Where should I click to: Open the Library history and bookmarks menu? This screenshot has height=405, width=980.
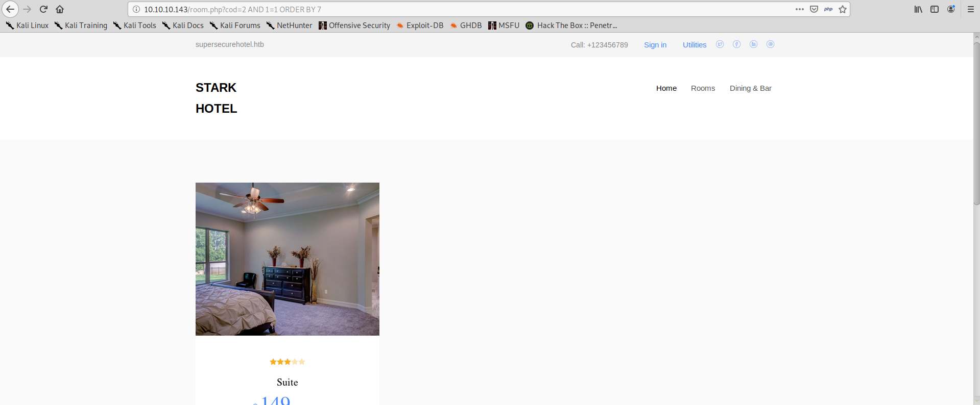(x=918, y=9)
